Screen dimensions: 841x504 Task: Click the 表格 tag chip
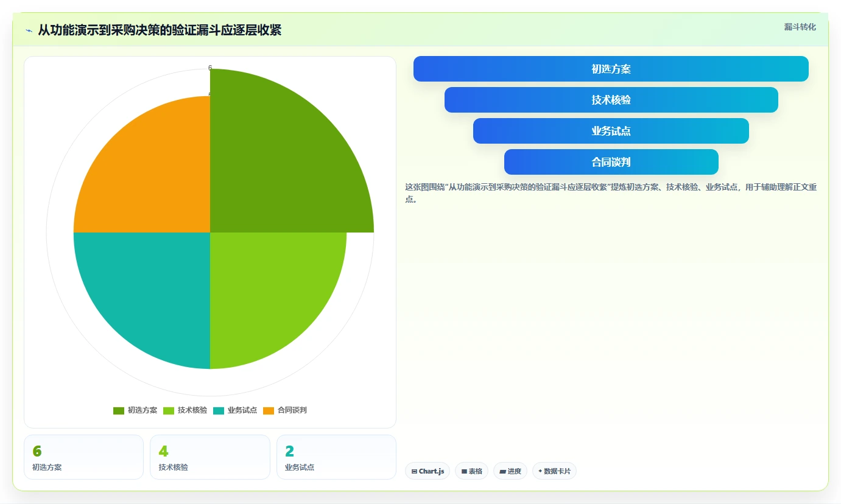click(x=471, y=471)
